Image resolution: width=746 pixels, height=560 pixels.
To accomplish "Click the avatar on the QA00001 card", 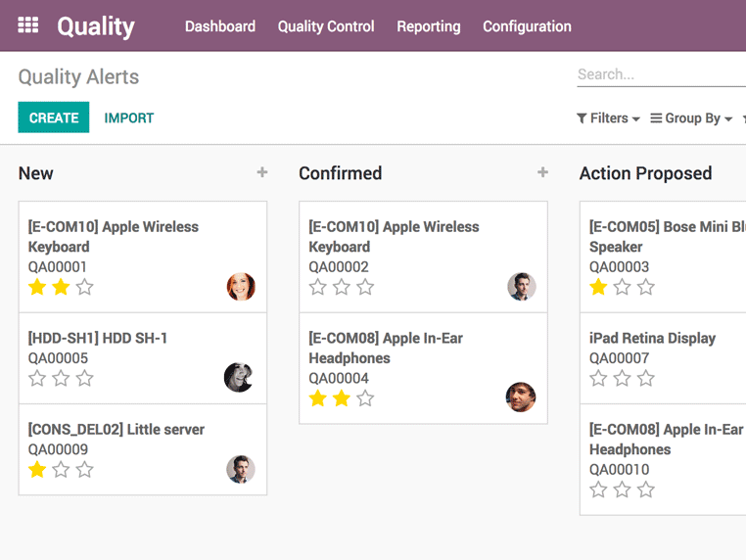I will pos(241,286).
